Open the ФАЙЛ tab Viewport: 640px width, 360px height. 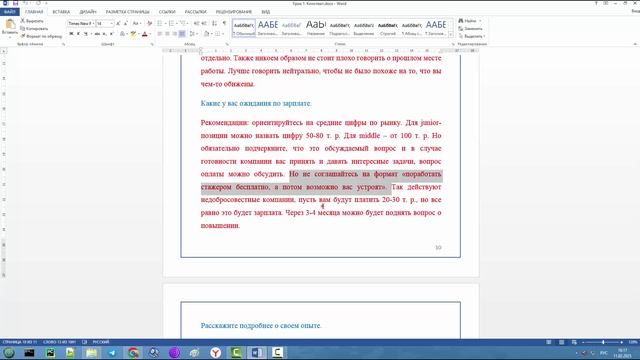click(x=9, y=12)
